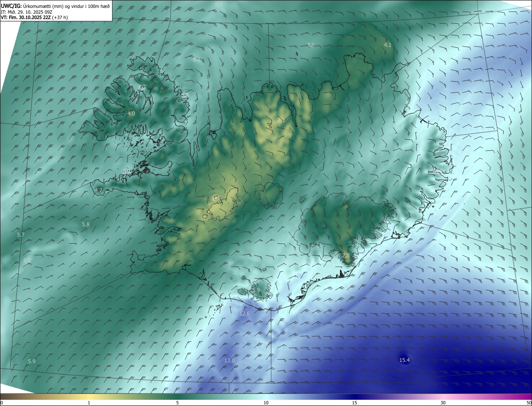Click the 4.1 value label
Viewport: 532px width, 406px height.
[387, 45]
